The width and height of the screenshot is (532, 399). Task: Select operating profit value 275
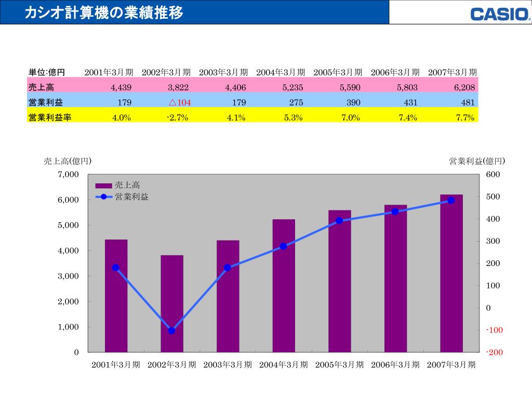pyautogui.click(x=296, y=102)
